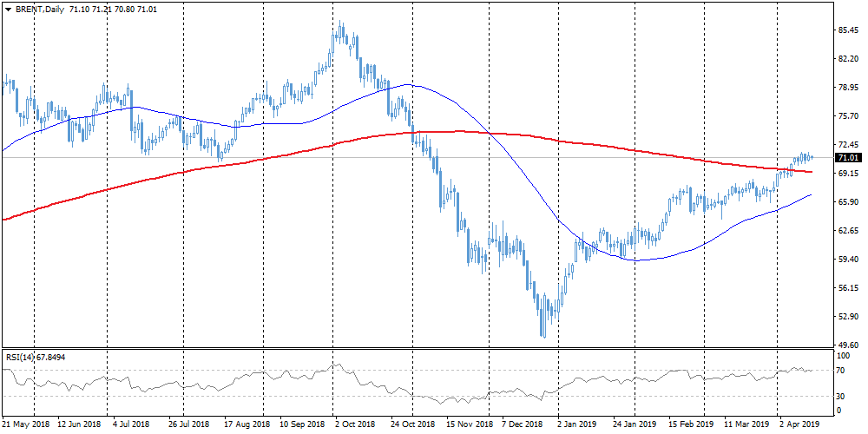Click the 56.15 price axis label
Viewport: 868px width, 434px height.
[848, 288]
